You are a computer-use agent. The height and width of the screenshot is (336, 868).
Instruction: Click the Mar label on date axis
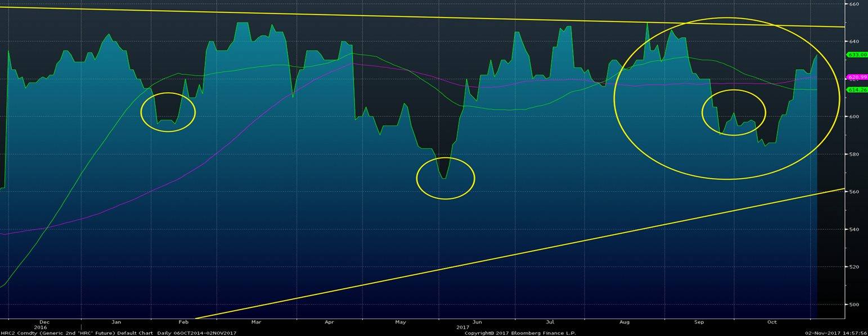pyautogui.click(x=256, y=323)
